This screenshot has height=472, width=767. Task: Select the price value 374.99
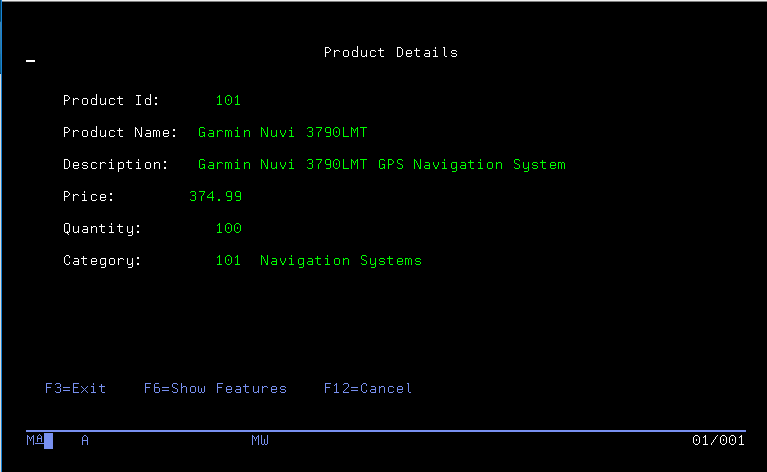pos(215,197)
